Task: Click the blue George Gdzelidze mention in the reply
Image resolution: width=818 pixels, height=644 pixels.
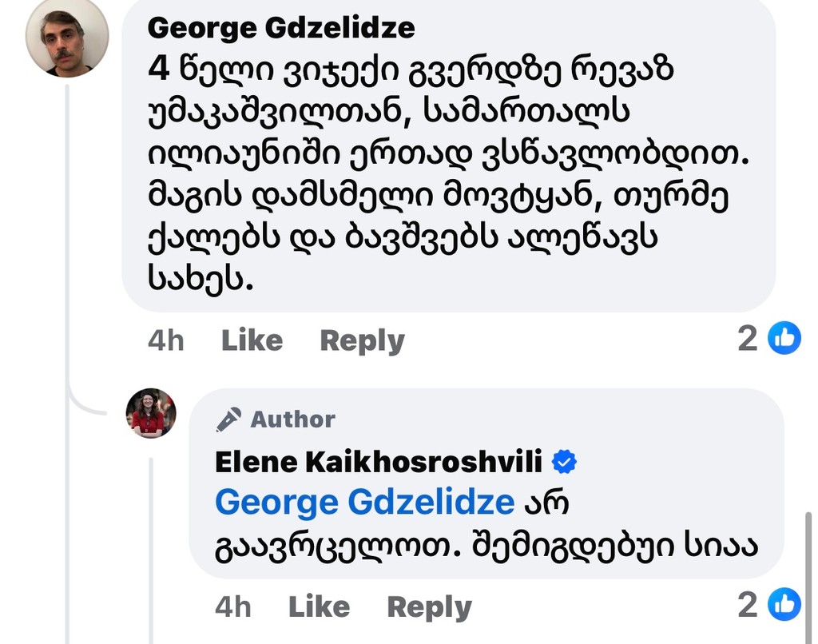Action: (x=364, y=503)
